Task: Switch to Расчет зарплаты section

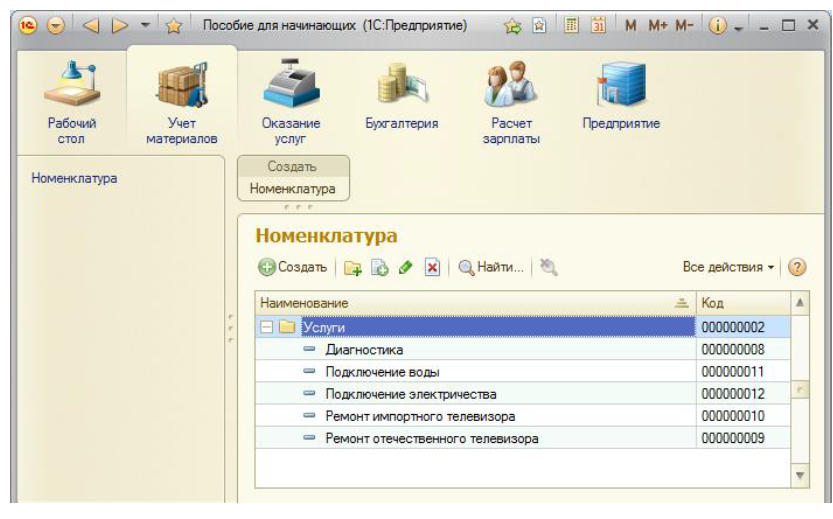Action: [x=511, y=102]
